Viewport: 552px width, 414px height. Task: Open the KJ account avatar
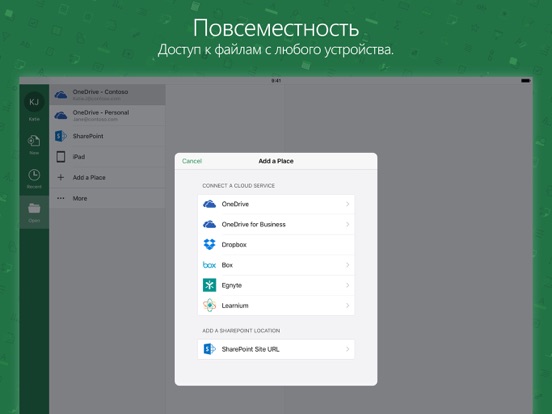click(34, 102)
